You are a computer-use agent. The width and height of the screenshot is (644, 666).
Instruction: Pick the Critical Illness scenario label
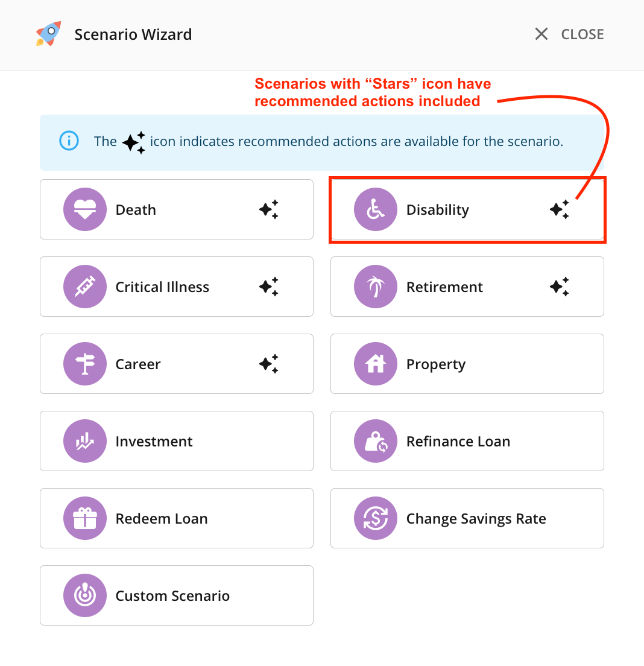[x=162, y=287]
